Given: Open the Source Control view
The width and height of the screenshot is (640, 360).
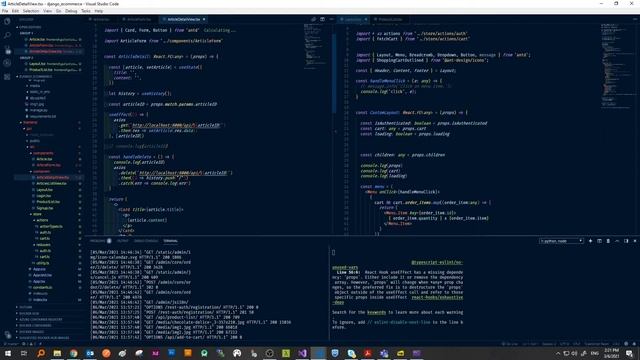Looking at the screenshot, I should [x=7, y=49].
